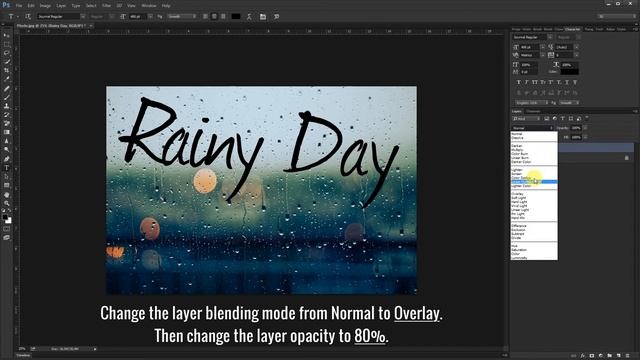Click the Delete layer trash icon

(x=627, y=356)
